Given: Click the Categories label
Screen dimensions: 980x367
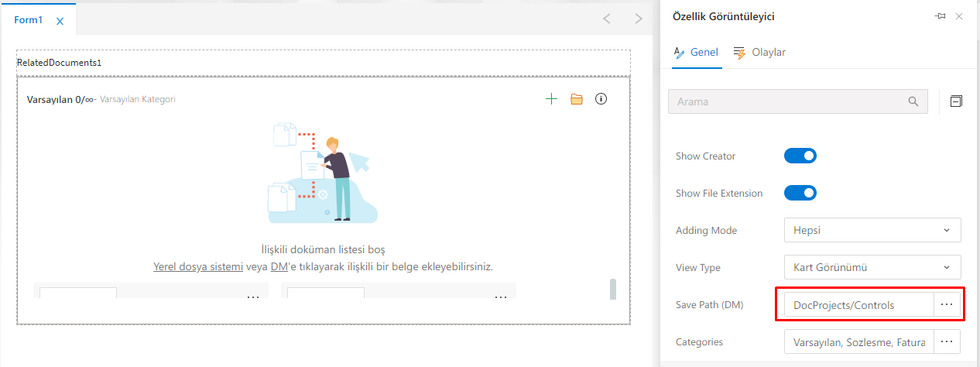Looking at the screenshot, I should point(700,341).
